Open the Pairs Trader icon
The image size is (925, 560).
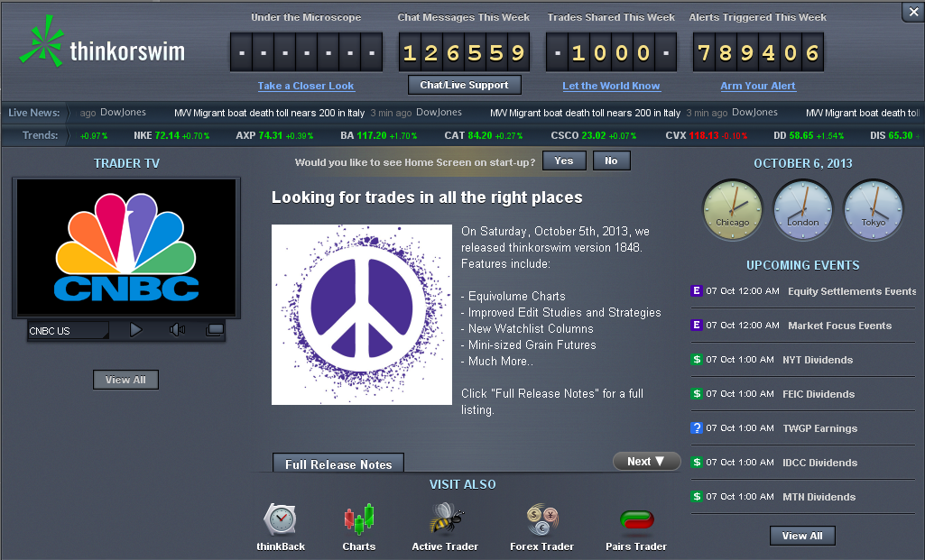[636, 520]
